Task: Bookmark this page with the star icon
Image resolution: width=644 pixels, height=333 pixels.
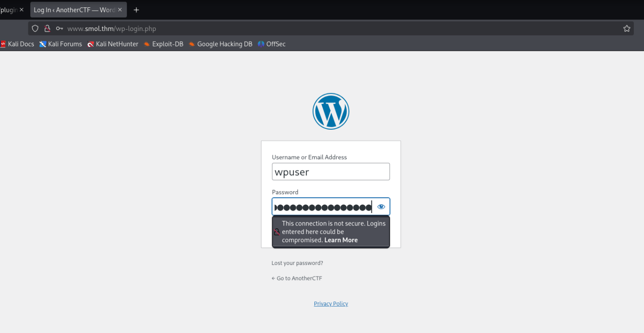Action: [x=627, y=29]
